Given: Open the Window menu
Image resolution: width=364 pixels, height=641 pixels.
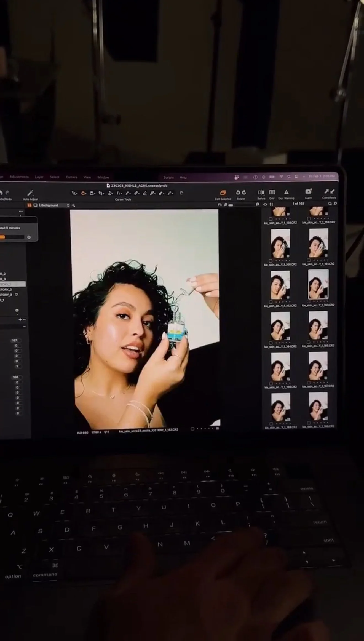Looking at the screenshot, I should [x=103, y=177].
